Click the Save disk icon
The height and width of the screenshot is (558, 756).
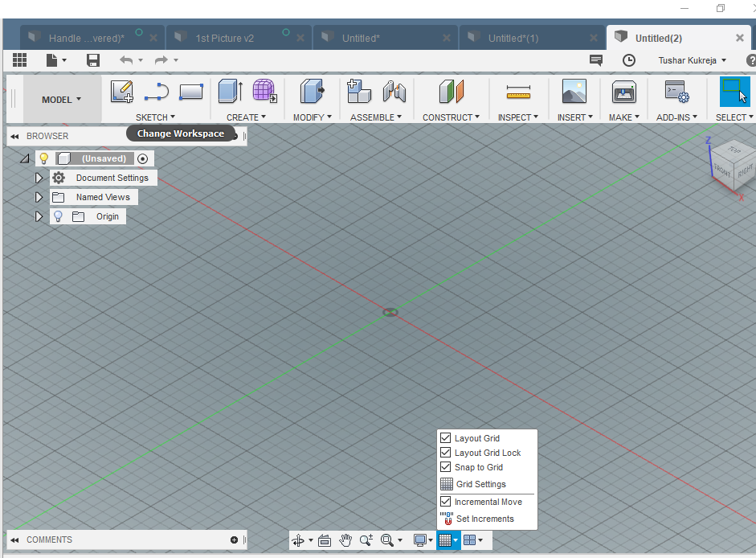click(93, 59)
